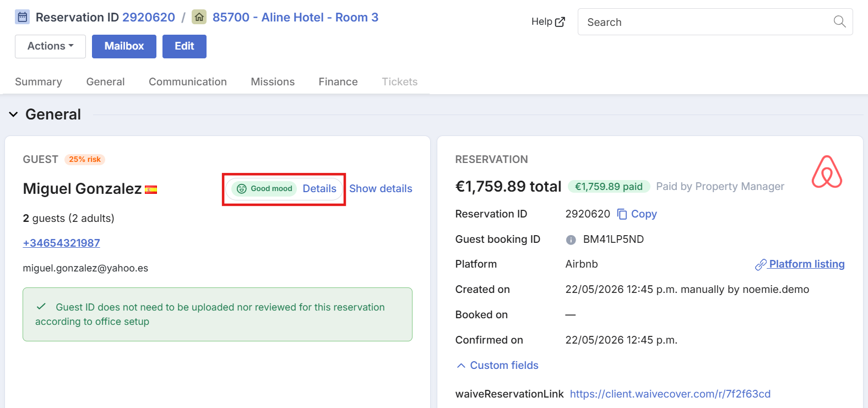
Task: Click guest booking ID BM41LP5ND
Action: 614,239
